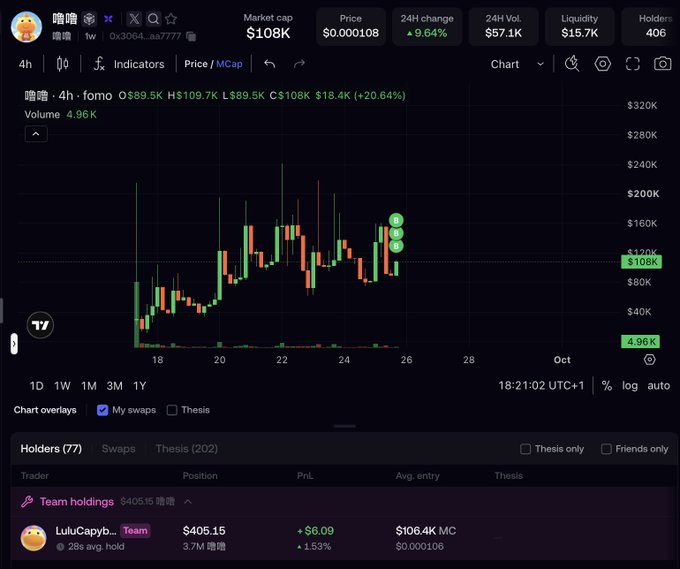The height and width of the screenshot is (569, 680).
Task: Click the panel resize handle above Holders
Action: (x=345, y=426)
